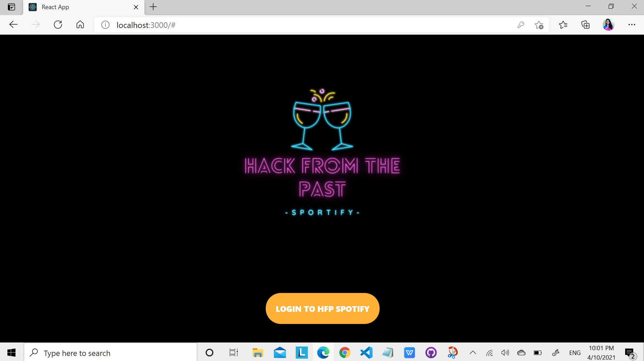The image size is (644, 361).
Task: Open the volume speaker tray icon
Action: point(505,353)
